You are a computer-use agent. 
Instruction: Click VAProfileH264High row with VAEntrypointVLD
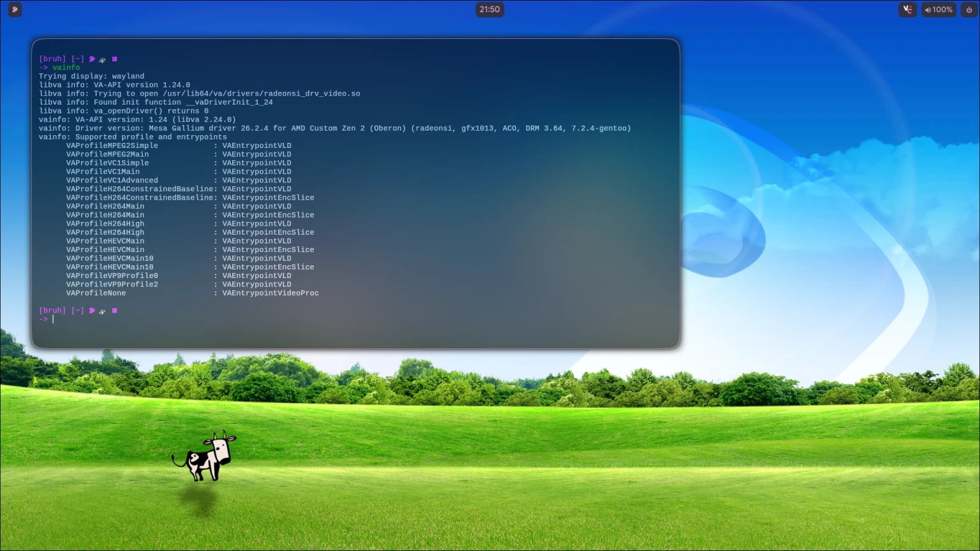[179, 224]
